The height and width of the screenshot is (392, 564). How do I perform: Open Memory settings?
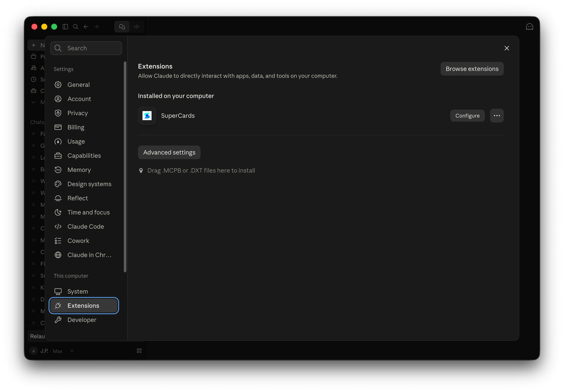coord(84,170)
